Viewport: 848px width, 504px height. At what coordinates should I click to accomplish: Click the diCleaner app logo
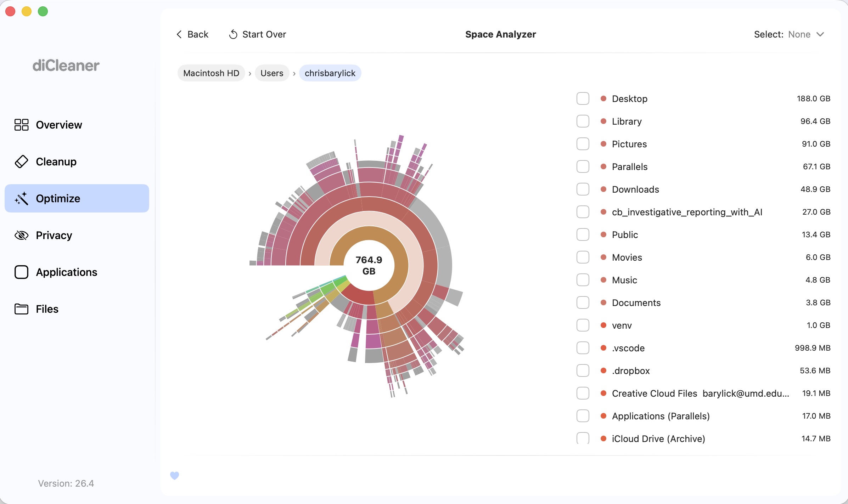click(66, 66)
